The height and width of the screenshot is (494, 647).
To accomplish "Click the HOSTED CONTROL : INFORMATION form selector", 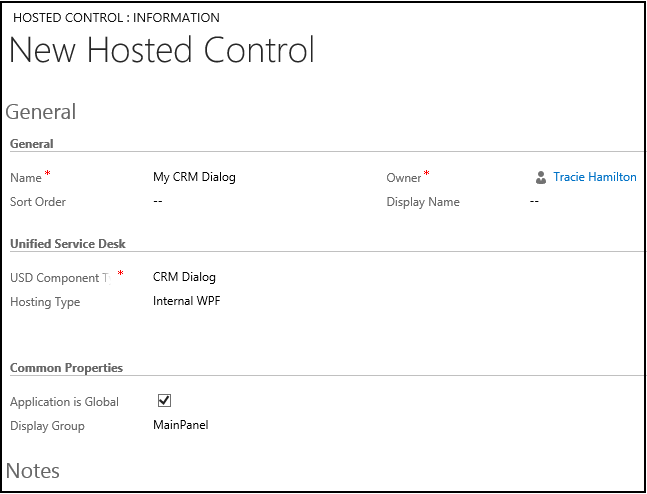I will click(116, 18).
